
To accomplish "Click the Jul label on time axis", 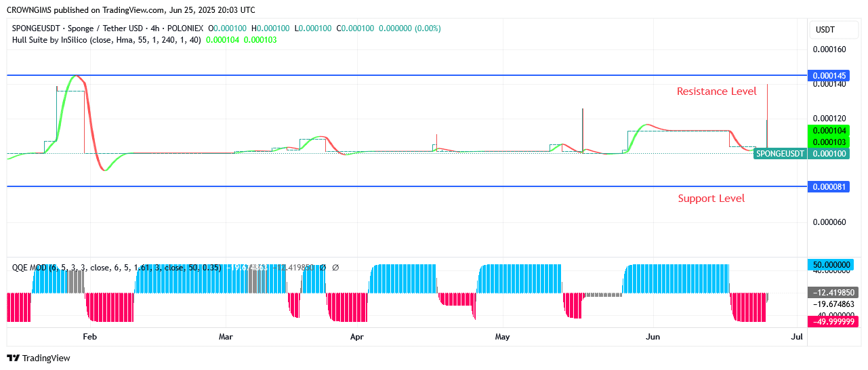I will [797, 337].
